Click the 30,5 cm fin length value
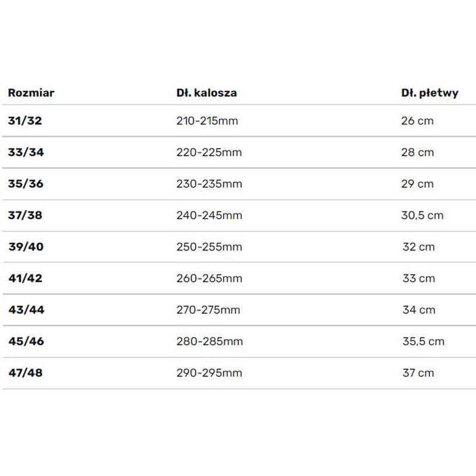 422,215
